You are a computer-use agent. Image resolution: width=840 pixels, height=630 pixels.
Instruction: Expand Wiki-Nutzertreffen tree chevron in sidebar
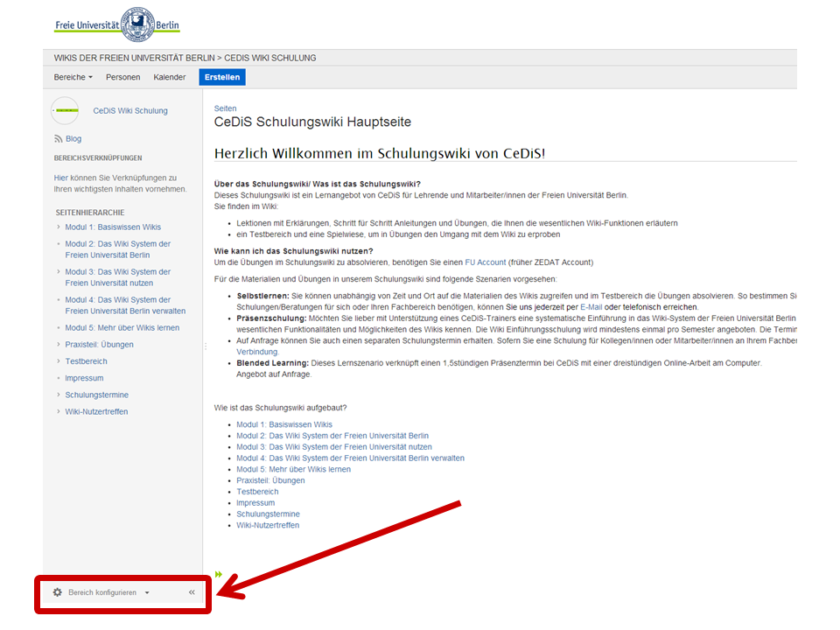59,411
